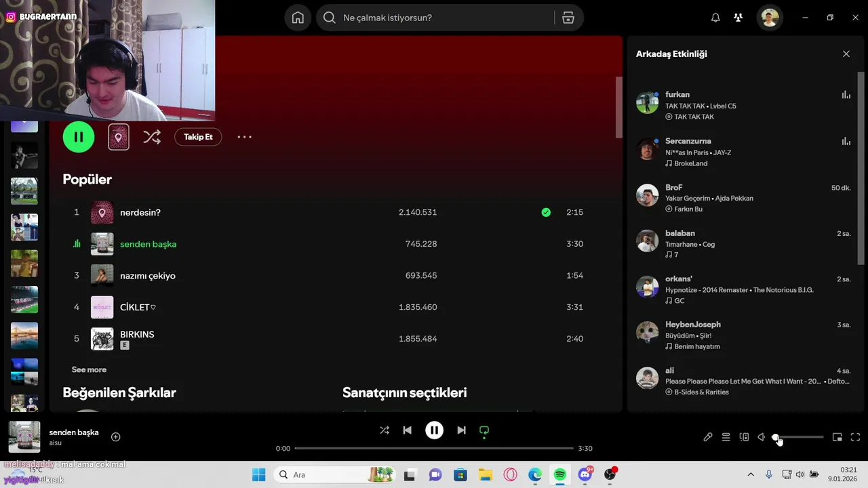Open Task View in the taskbar
Viewport: 868px width, 488px height.
click(410, 474)
